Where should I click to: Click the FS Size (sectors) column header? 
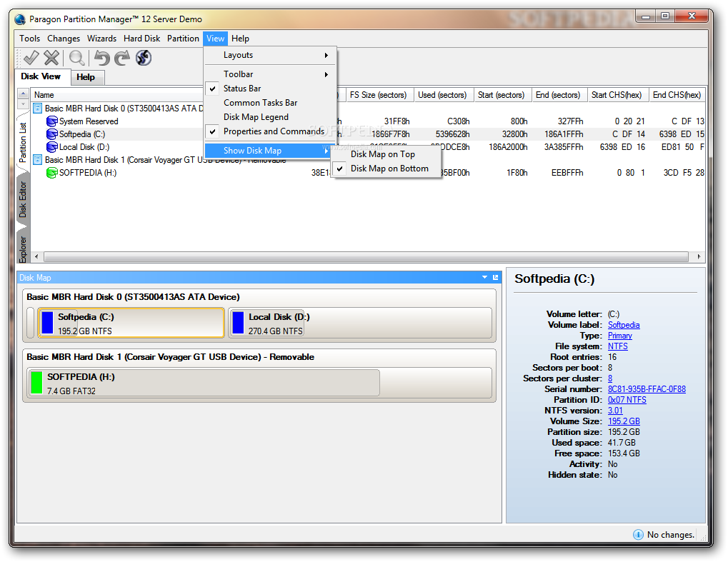(x=379, y=95)
